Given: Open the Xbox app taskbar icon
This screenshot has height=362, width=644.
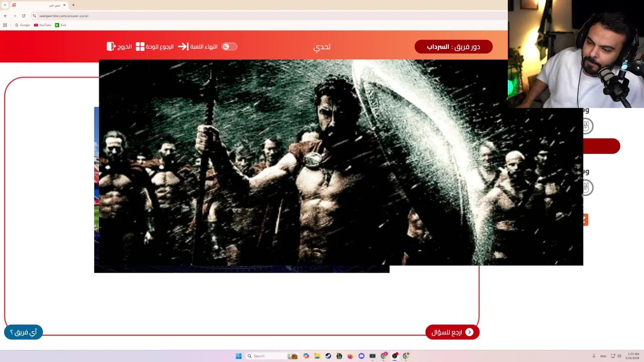Looking at the screenshot, I should point(372,356).
